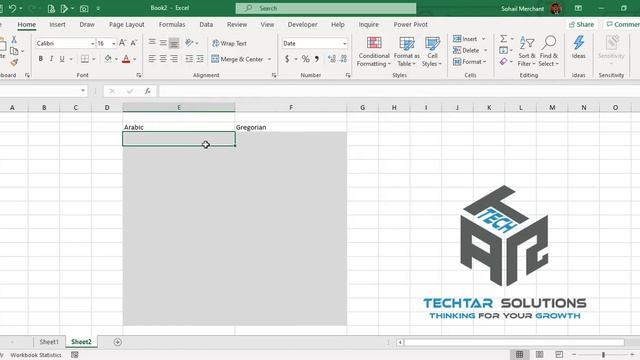Switch to Sheet1 tab

click(x=49, y=342)
